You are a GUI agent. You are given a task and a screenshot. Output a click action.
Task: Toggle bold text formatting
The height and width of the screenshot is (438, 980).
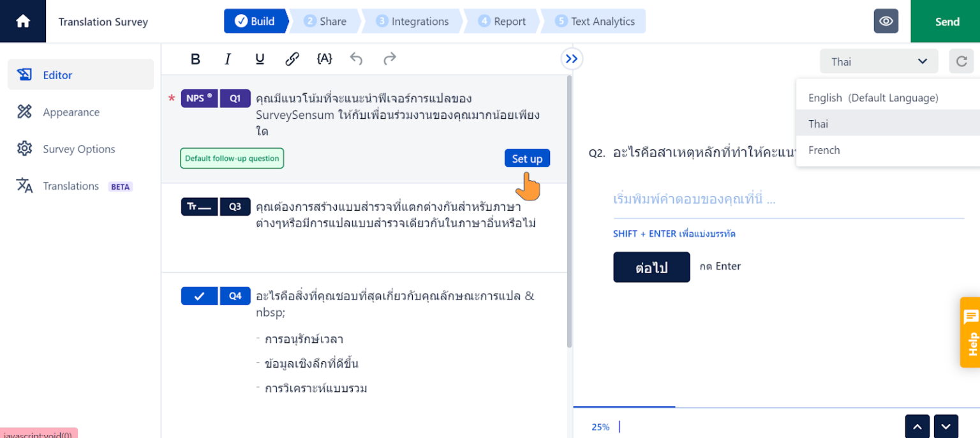click(x=195, y=59)
